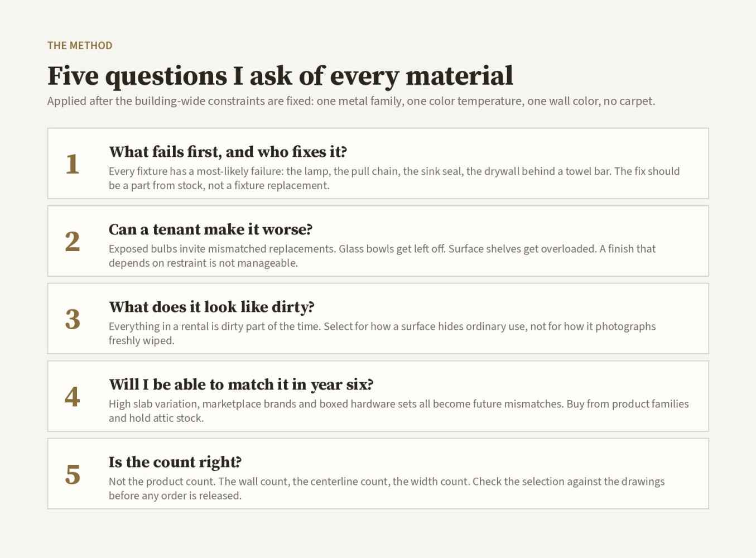
Task: Click the large number 4 badge
Action: tap(73, 397)
